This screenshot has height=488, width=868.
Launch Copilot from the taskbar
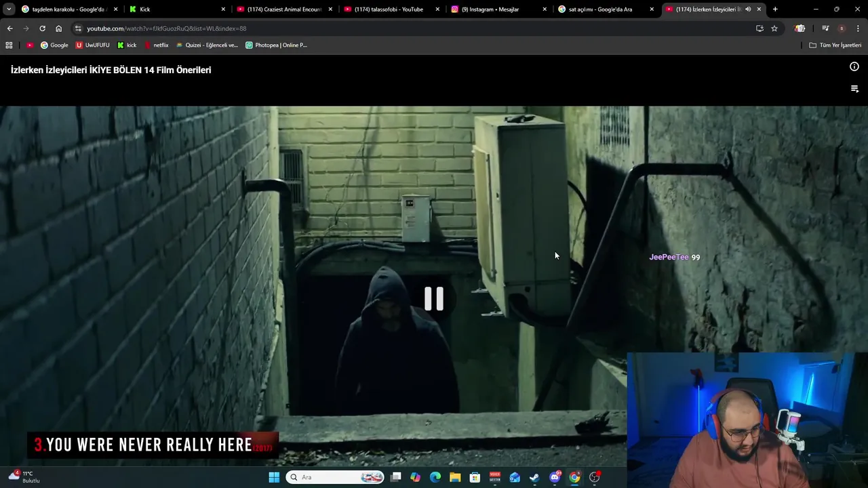(x=416, y=477)
